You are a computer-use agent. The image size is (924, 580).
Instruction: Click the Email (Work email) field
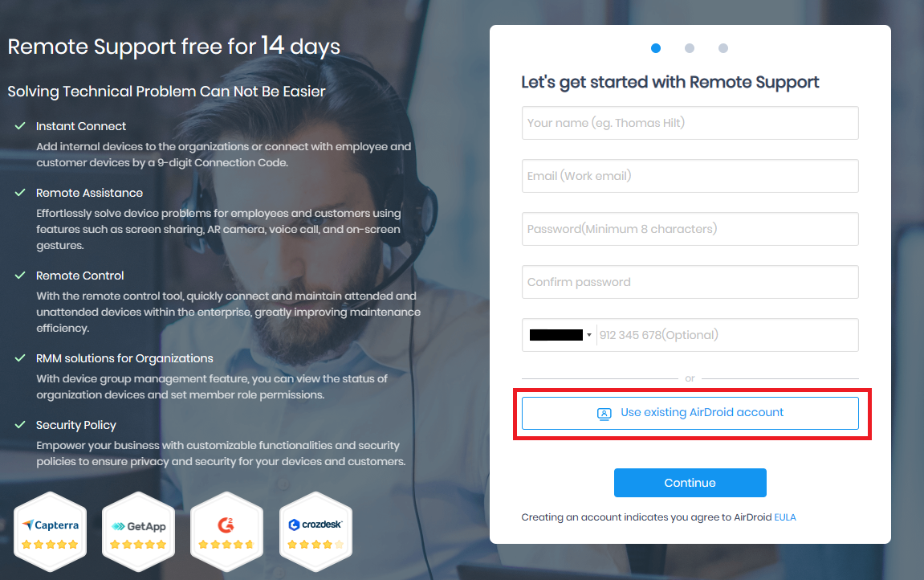[x=690, y=176]
